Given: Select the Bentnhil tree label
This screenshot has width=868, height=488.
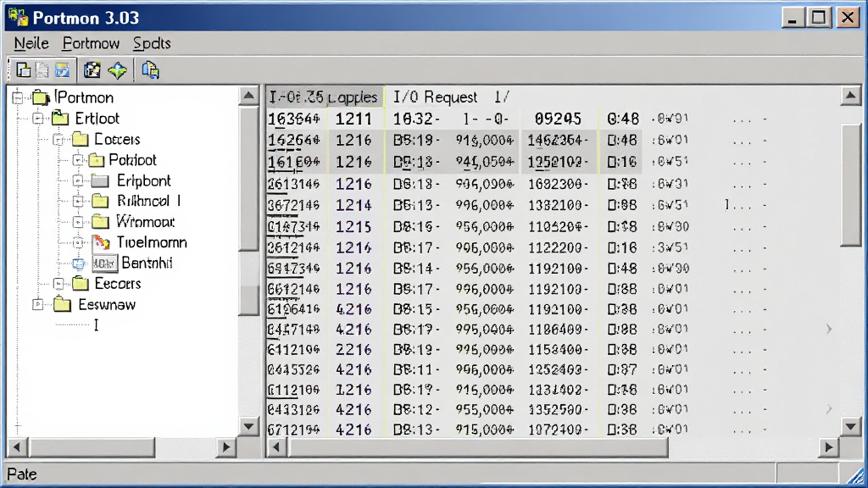Looking at the screenshot, I should (147, 263).
